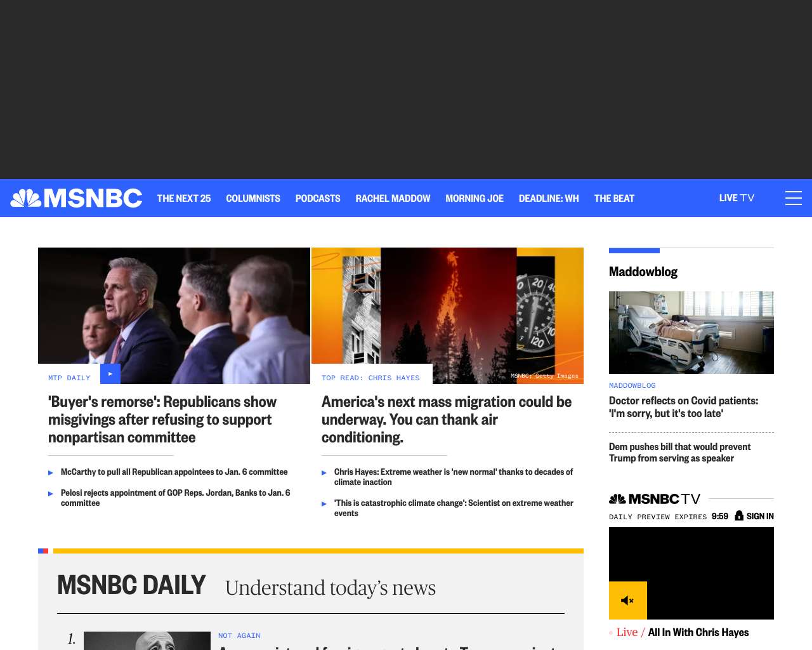This screenshot has height=650, width=812.
Task: Open McCarthy to pull Republican appointees link
Action: (174, 472)
